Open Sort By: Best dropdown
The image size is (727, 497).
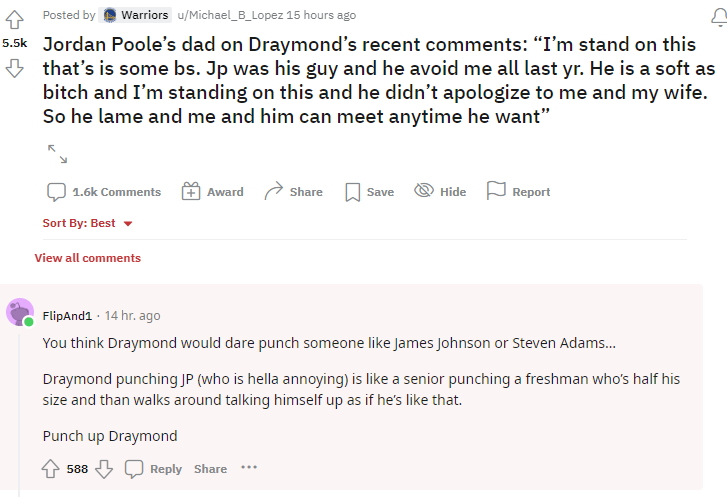(x=88, y=223)
